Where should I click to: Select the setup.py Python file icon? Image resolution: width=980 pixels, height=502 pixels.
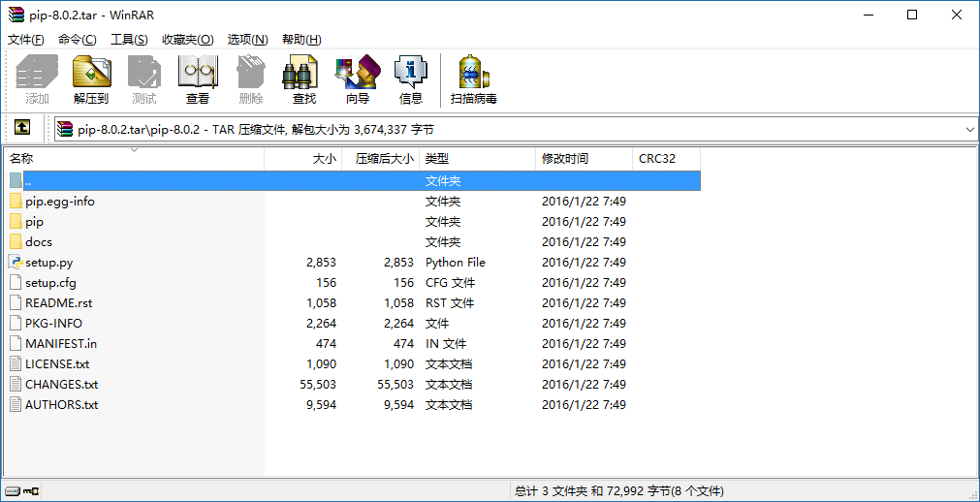click(x=16, y=262)
